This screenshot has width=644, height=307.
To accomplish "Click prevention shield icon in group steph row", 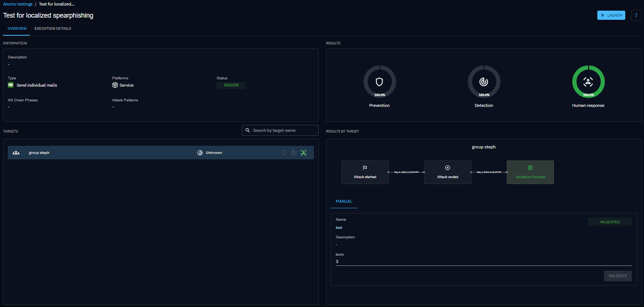I will (284, 153).
